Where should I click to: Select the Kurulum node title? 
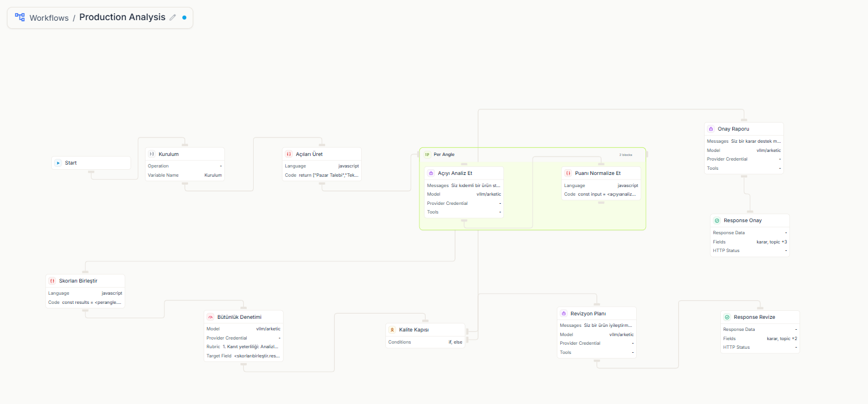pos(169,154)
